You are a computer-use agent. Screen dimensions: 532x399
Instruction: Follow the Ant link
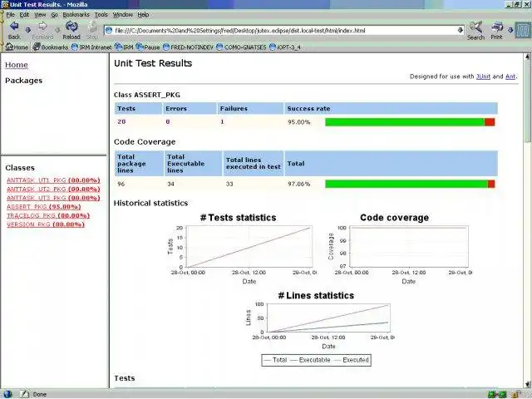click(x=510, y=76)
